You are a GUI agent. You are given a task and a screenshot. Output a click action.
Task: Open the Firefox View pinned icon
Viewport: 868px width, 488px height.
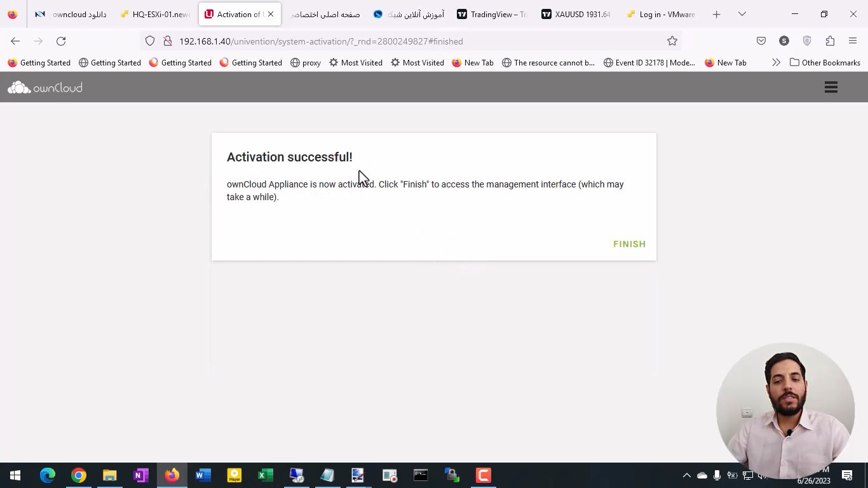click(x=13, y=14)
